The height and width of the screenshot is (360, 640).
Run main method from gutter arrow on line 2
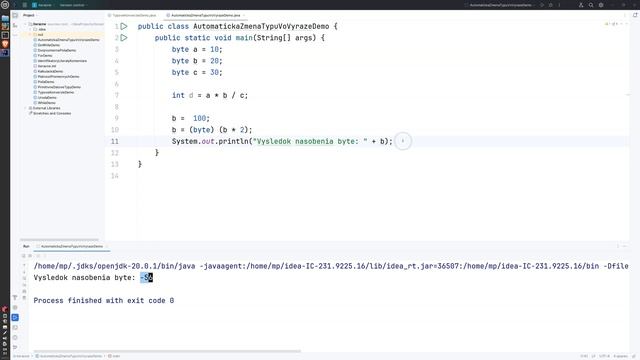[x=124, y=38]
